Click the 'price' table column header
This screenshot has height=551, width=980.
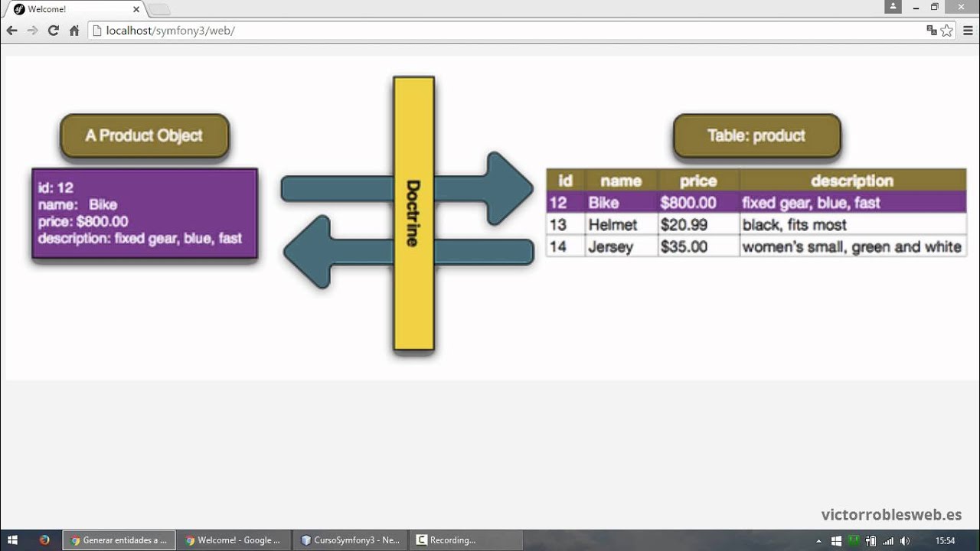click(x=698, y=181)
